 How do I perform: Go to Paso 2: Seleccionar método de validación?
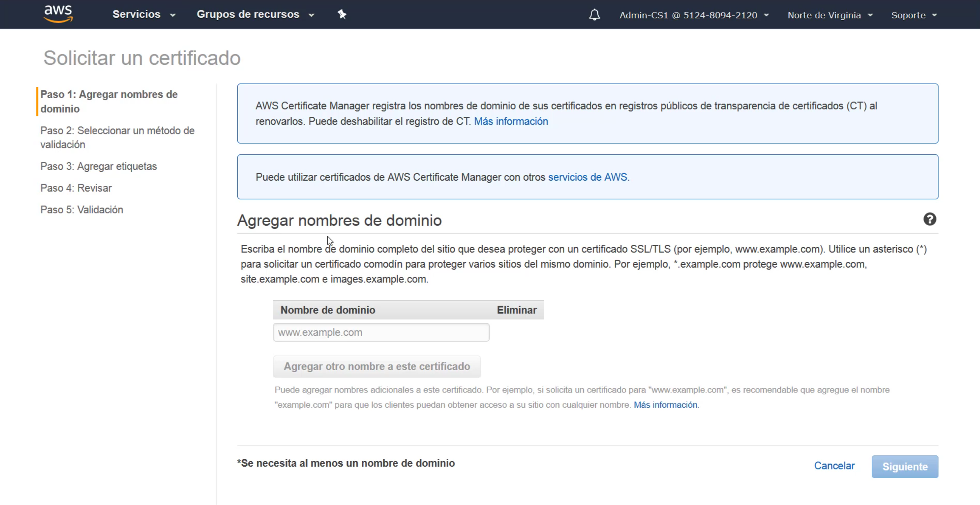pos(117,137)
